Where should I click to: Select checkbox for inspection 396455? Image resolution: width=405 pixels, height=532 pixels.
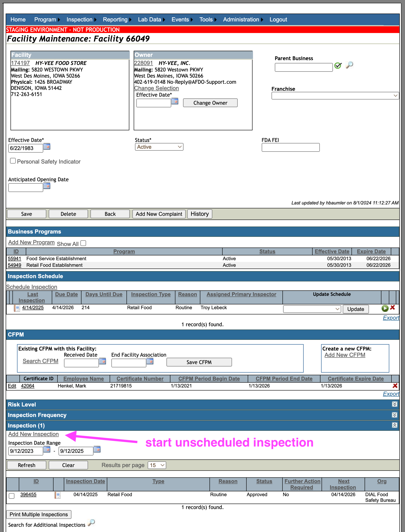click(x=12, y=496)
